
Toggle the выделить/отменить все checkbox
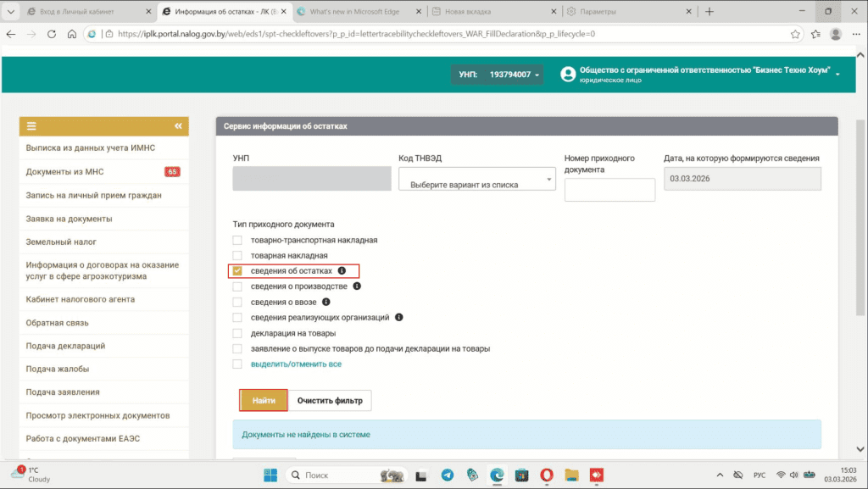237,364
